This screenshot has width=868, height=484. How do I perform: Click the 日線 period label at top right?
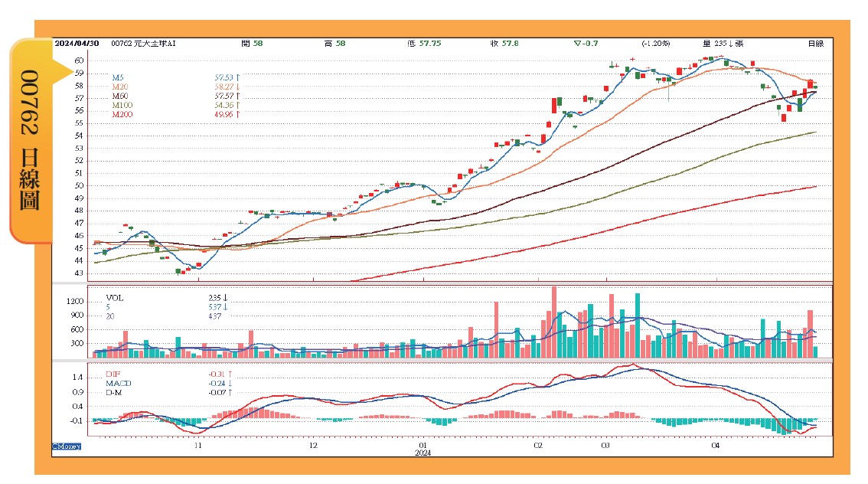(815, 44)
